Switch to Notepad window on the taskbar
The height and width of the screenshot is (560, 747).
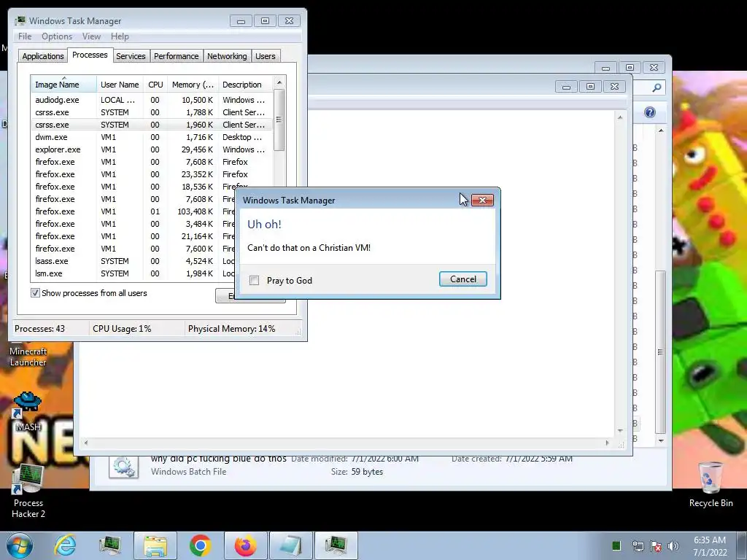pyautogui.click(x=291, y=545)
